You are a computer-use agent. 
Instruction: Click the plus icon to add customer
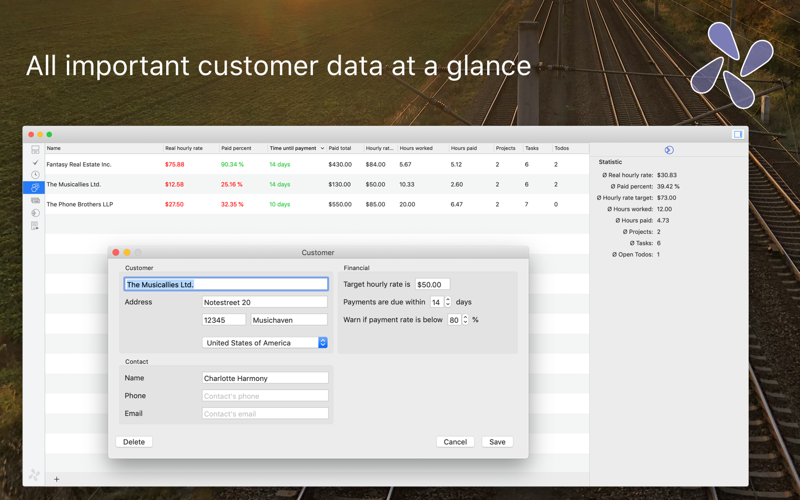click(x=57, y=479)
